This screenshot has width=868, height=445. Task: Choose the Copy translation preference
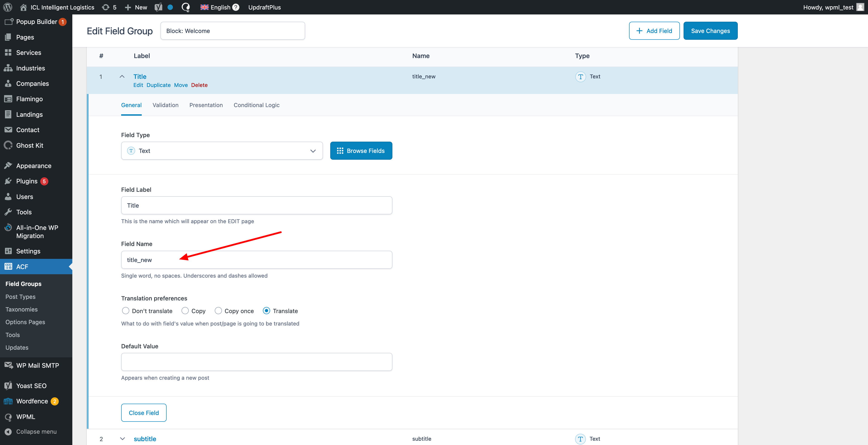pyautogui.click(x=185, y=311)
